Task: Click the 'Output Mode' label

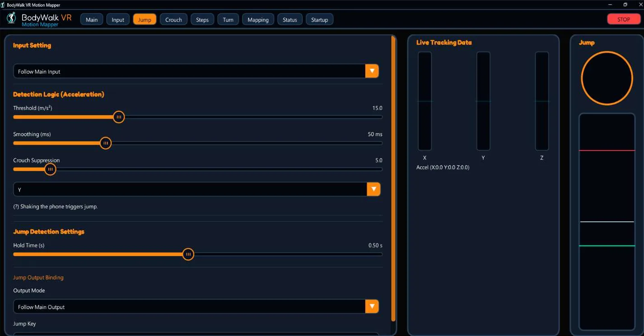Action: point(29,291)
